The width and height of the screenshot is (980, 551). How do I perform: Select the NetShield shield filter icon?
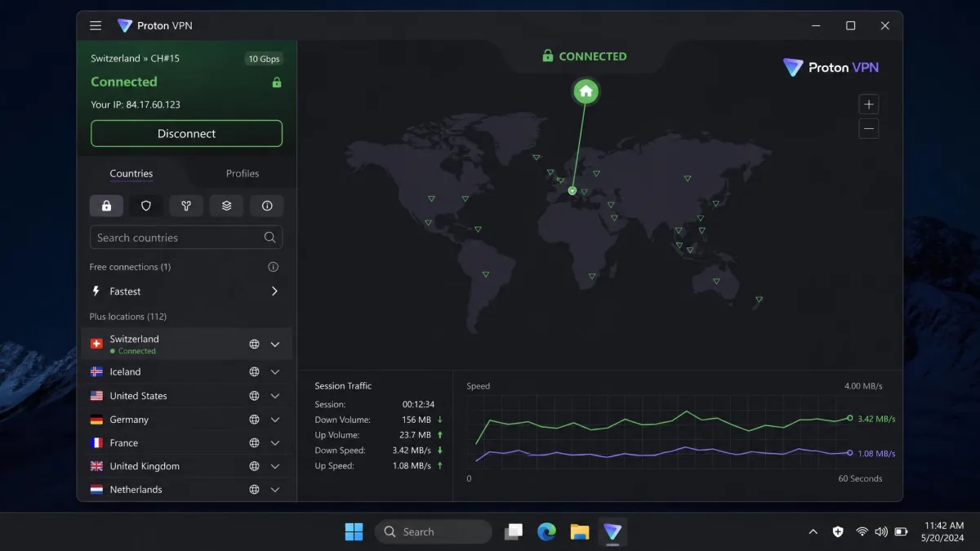point(146,206)
